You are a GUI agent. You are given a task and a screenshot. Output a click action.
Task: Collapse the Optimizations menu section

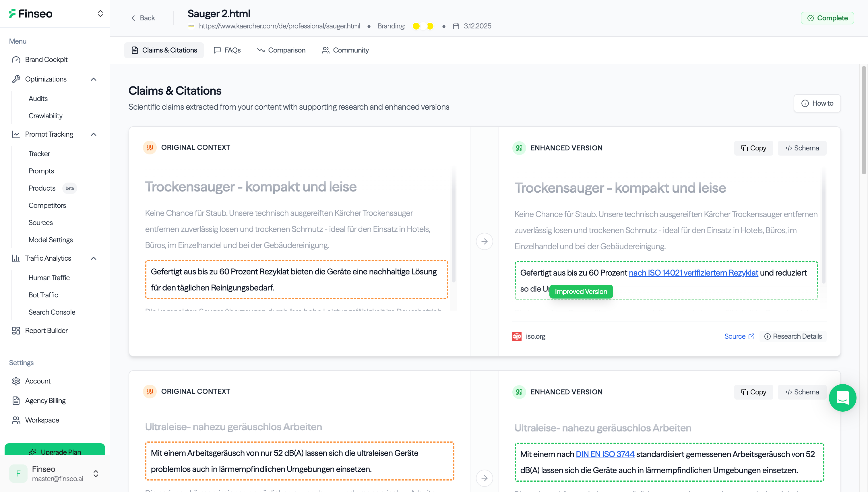[94, 79]
